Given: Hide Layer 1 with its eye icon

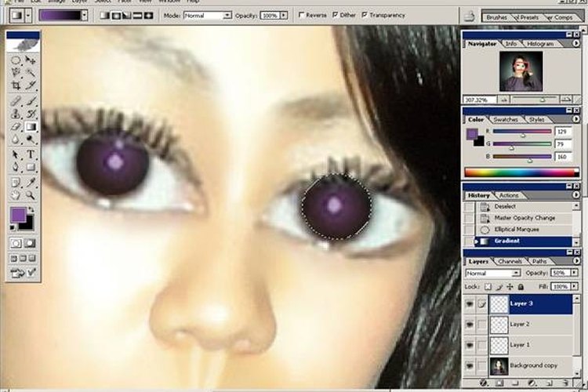Looking at the screenshot, I should (470, 345).
